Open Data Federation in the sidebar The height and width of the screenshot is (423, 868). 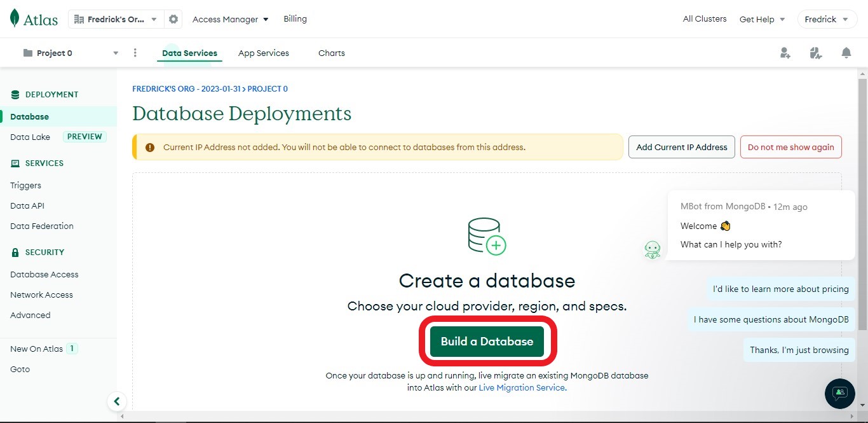[x=42, y=226]
